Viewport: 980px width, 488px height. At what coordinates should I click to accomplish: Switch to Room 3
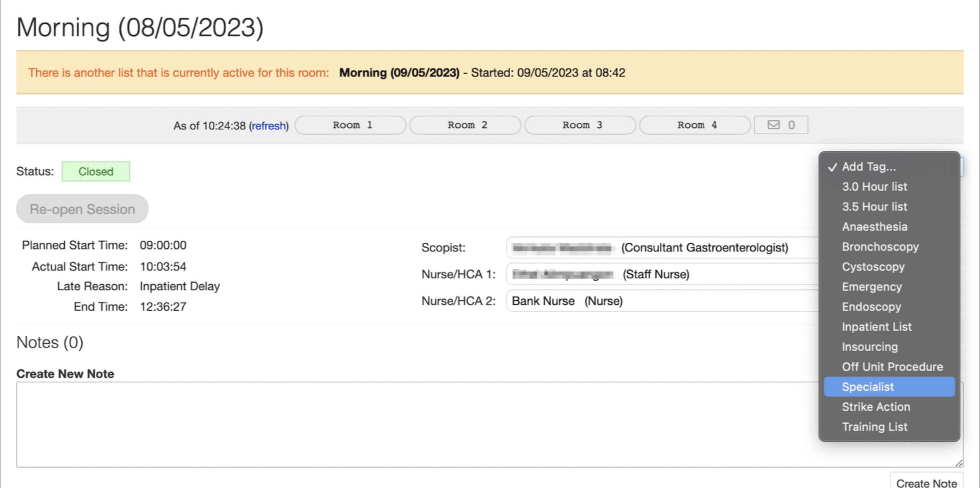coord(580,125)
